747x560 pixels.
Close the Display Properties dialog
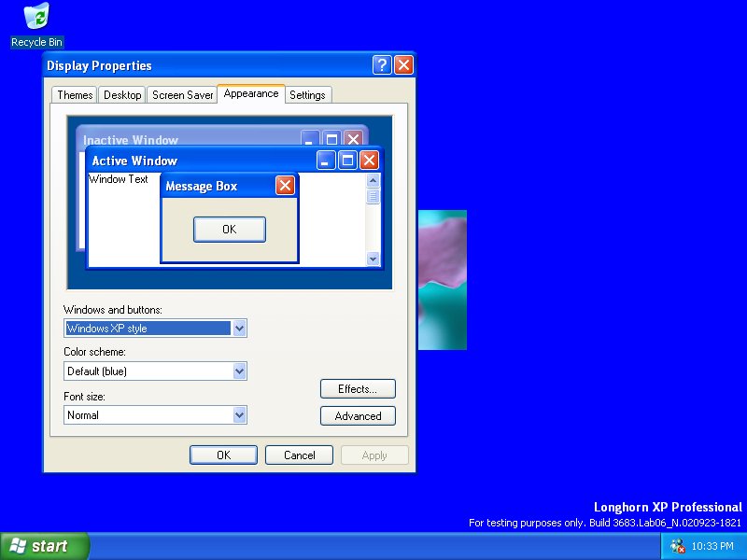403,65
